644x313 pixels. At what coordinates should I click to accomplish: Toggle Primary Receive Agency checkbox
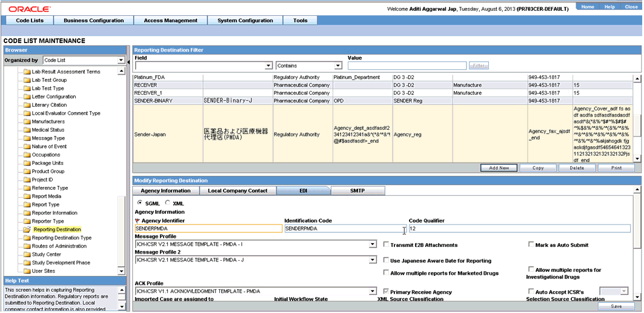(x=387, y=292)
